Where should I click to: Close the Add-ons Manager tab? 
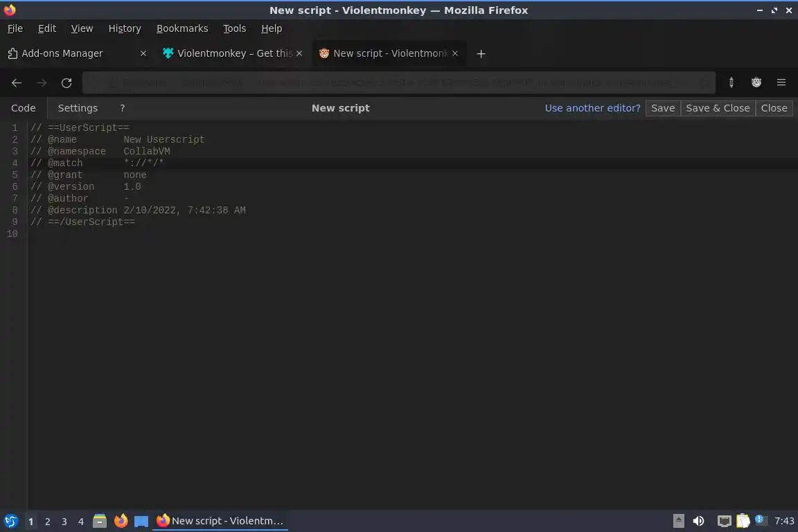143,53
